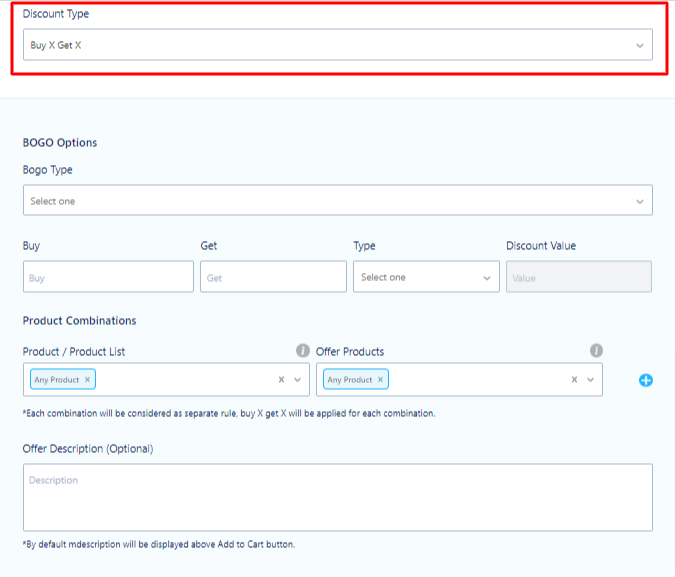Click the Offer Description text area
This screenshot has width=675, height=577.
[338, 497]
